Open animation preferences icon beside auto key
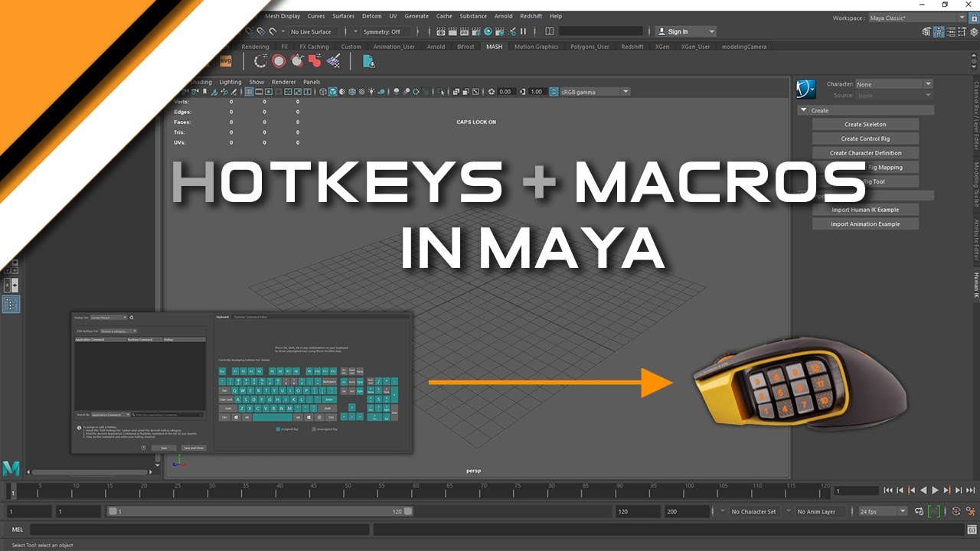 pos(972,511)
